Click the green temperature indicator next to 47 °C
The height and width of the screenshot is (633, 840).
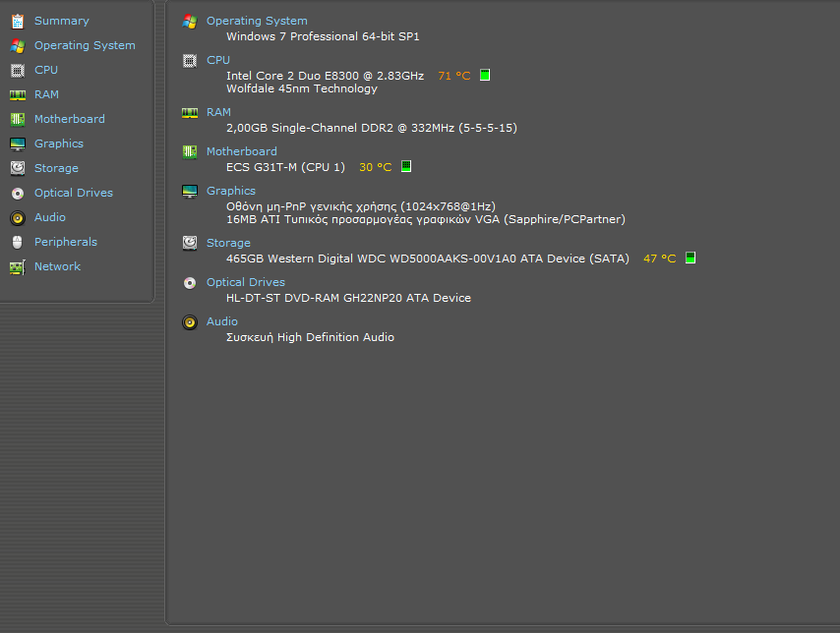tap(690, 259)
